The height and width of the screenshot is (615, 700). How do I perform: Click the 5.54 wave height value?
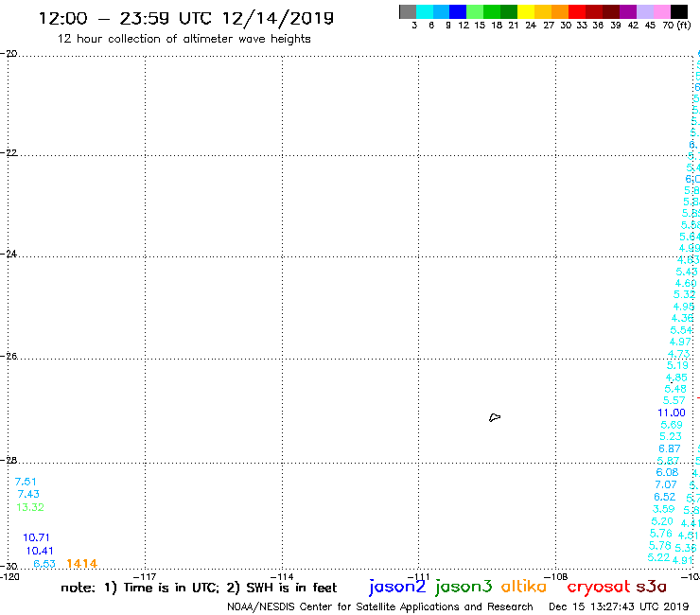681,330
